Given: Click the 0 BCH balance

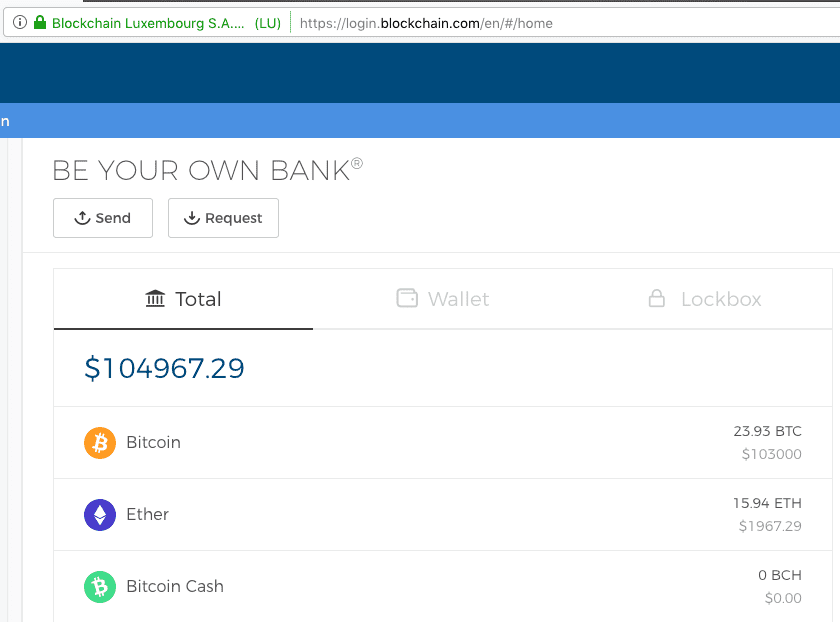Looking at the screenshot, I should click(780, 575).
